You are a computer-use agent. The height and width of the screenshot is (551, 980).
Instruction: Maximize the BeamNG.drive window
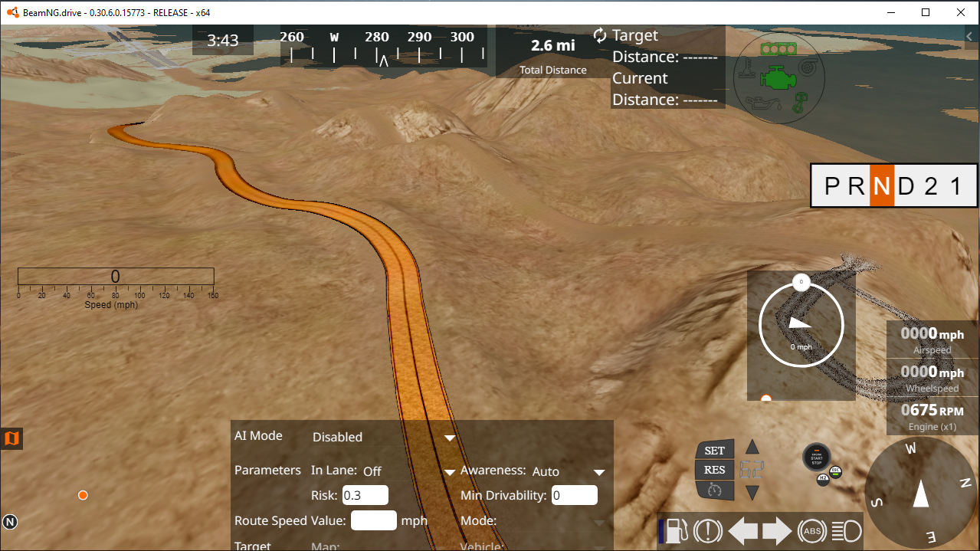click(x=926, y=12)
